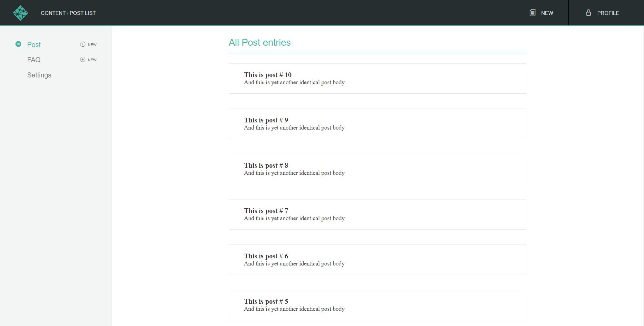Navigate to CONTENT via the breadcrumb
644x326 pixels.
53,13
